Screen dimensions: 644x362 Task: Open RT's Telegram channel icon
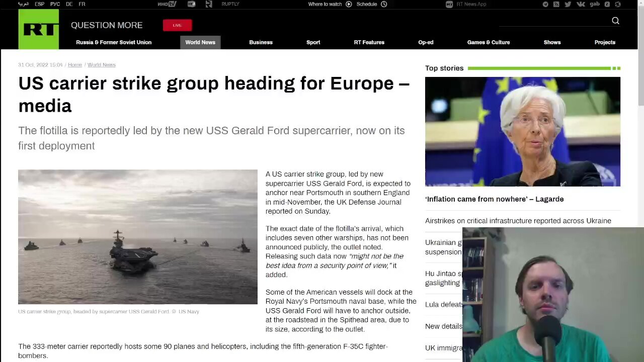pyautogui.click(x=545, y=4)
